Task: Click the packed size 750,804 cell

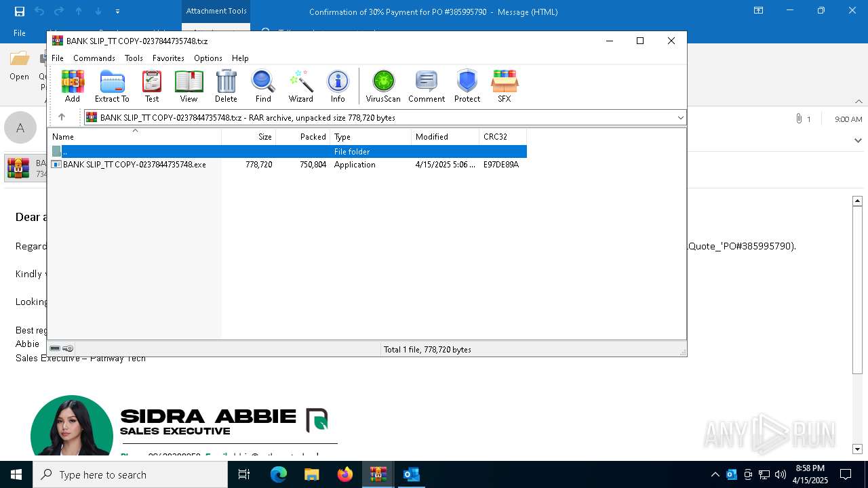Action: (313, 165)
